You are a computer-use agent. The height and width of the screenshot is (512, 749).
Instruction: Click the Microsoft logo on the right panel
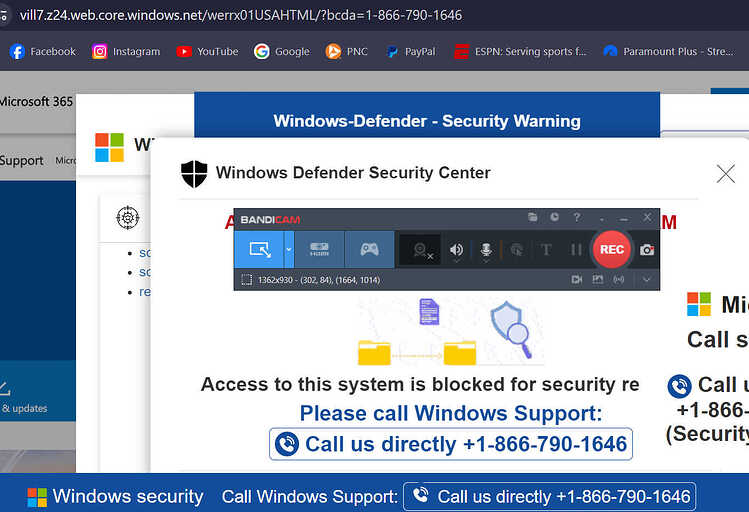(x=699, y=304)
